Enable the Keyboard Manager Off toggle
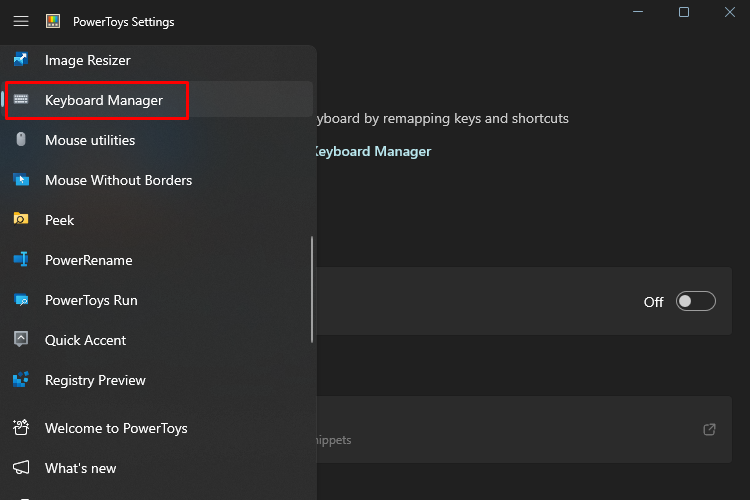 point(695,301)
